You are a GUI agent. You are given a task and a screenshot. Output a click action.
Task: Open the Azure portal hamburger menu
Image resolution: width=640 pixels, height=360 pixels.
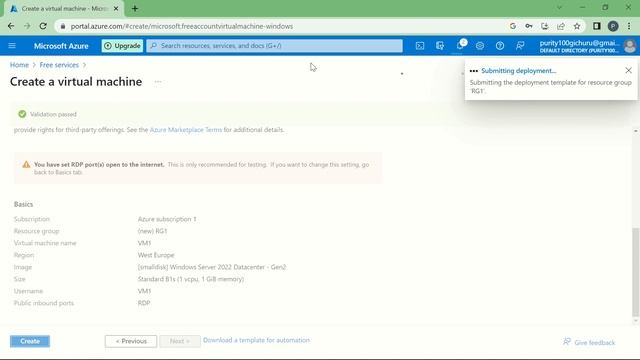tap(12, 46)
